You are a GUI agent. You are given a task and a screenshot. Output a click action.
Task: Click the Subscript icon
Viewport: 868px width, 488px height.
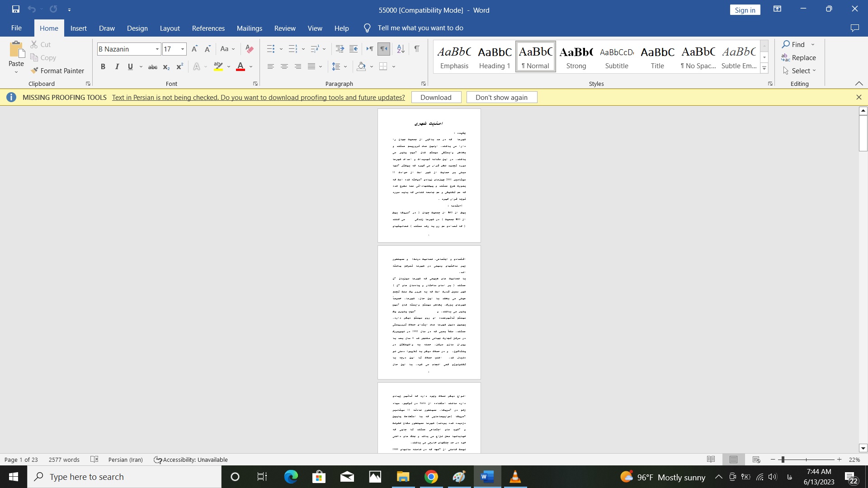pyautogui.click(x=166, y=66)
